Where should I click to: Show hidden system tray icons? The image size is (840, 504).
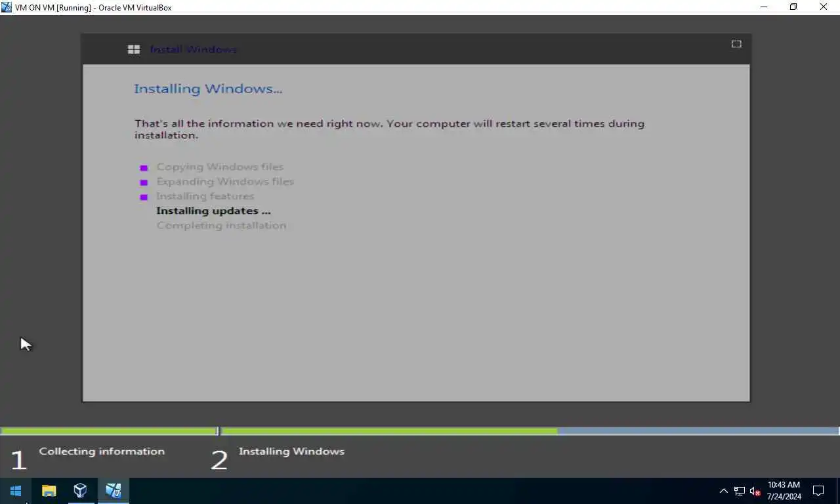[x=724, y=491]
